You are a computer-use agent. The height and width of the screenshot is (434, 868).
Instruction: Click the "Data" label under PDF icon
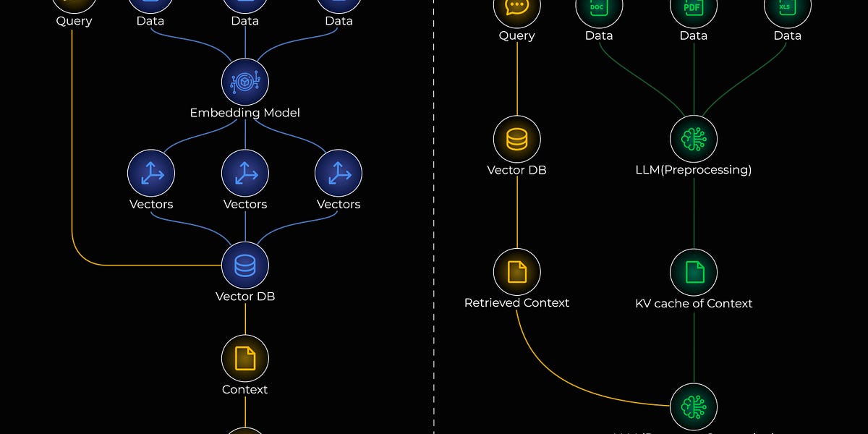(x=694, y=35)
